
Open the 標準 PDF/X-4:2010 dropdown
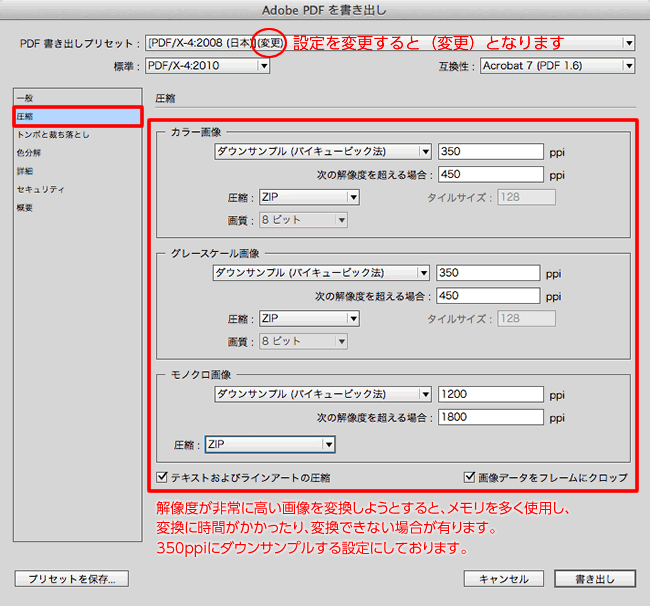point(207,65)
